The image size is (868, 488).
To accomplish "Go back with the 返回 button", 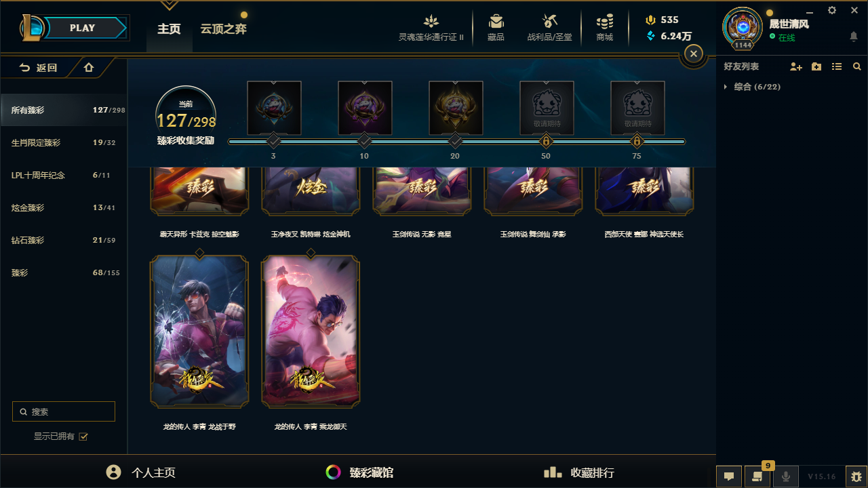I will (38, 68).
